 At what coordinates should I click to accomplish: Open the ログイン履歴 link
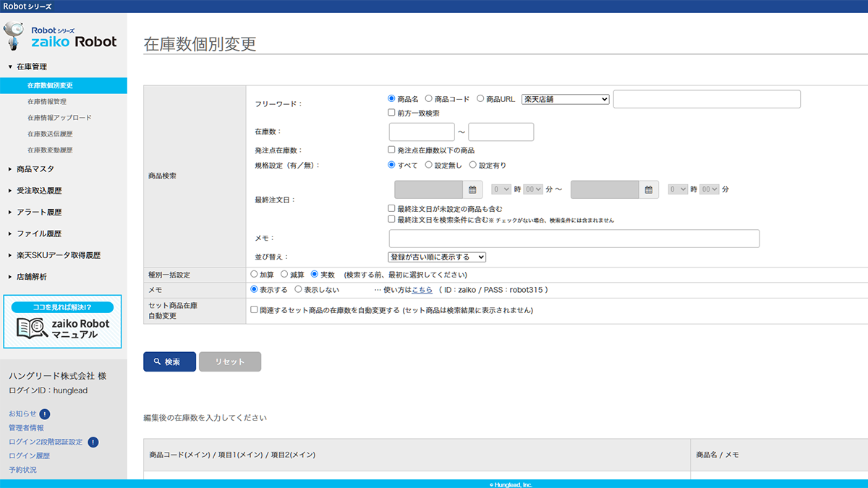(x=29, y=456)
